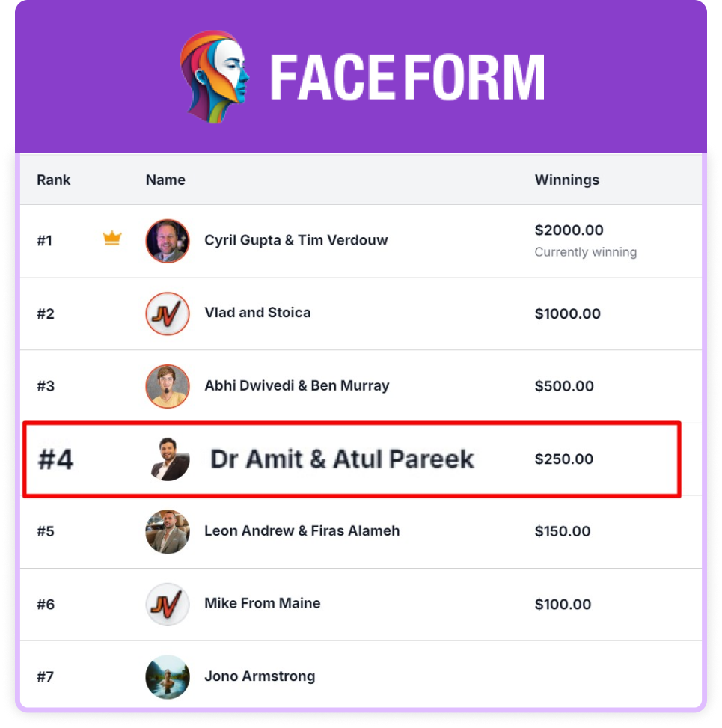Click the Mike From Maine JV avatar
722x728 pixels.
168,605
